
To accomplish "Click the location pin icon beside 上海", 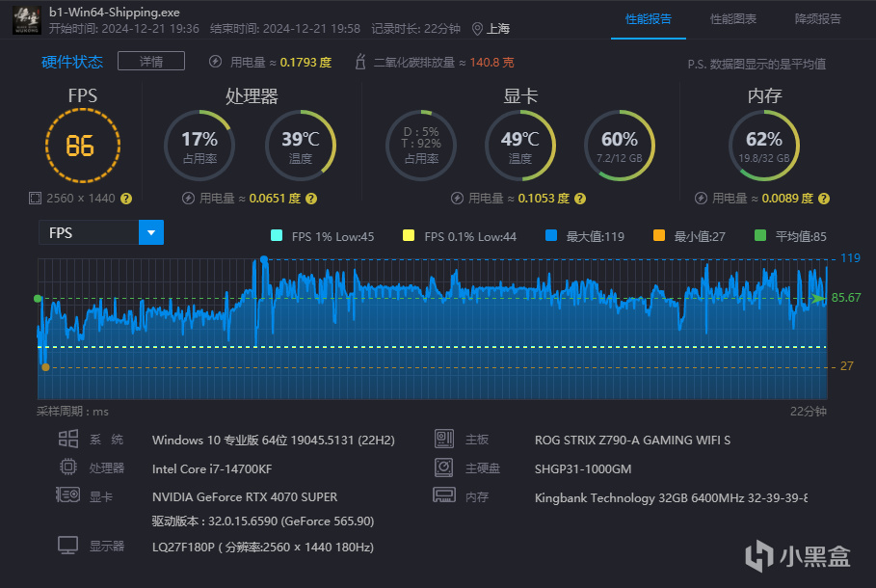I will point(477,29).
